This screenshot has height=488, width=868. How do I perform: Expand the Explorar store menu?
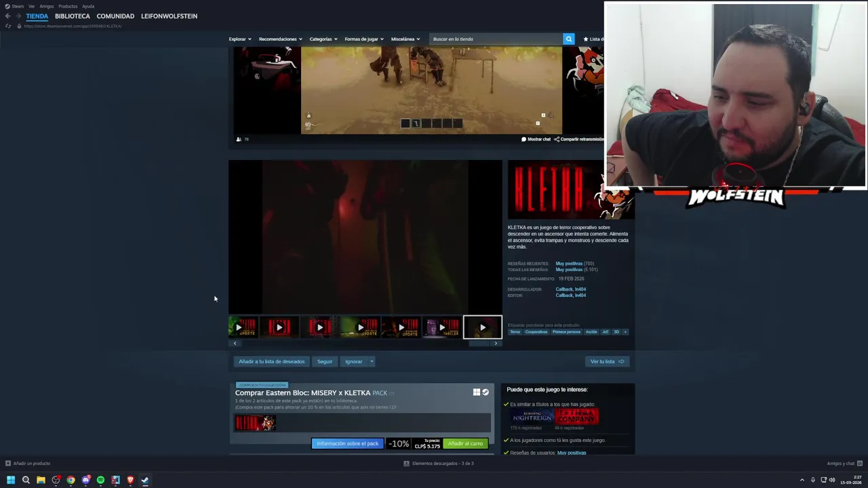[240, 39]
